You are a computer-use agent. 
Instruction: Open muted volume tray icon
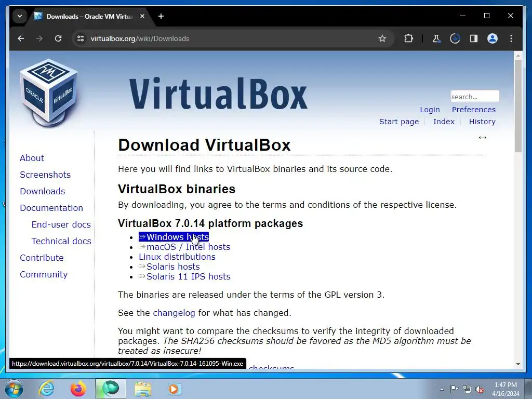click(480, 389)
